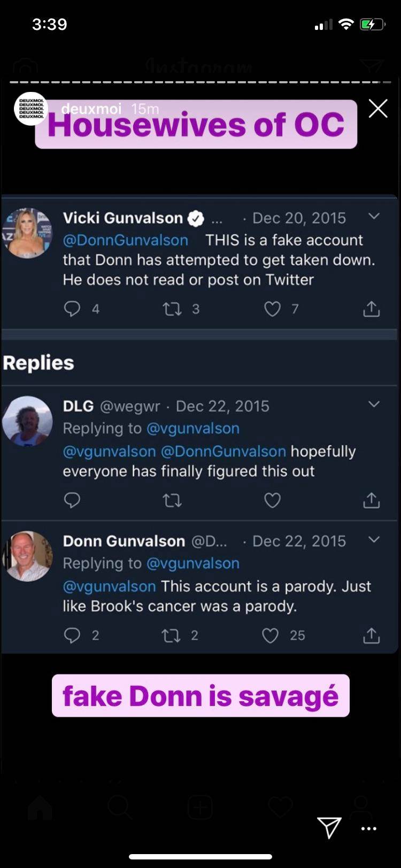This screenshot has height=868, width=401.
Task: Send this story via paper plane icon
Action: [329, 827]
